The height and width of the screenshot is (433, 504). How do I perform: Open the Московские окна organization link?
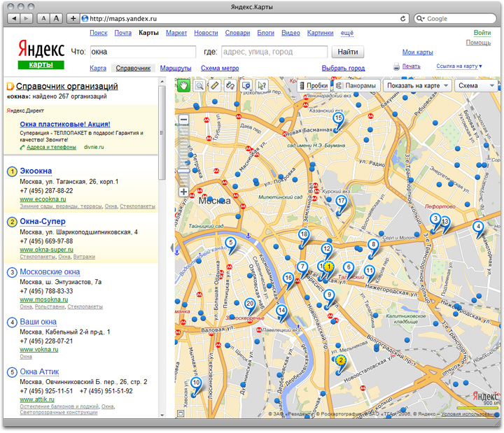coord(50,272)
